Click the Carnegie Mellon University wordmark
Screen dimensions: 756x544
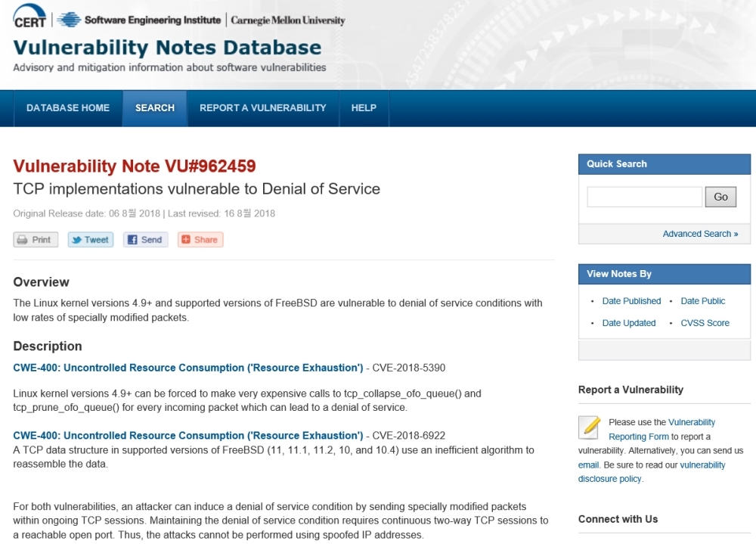point(288,20)
